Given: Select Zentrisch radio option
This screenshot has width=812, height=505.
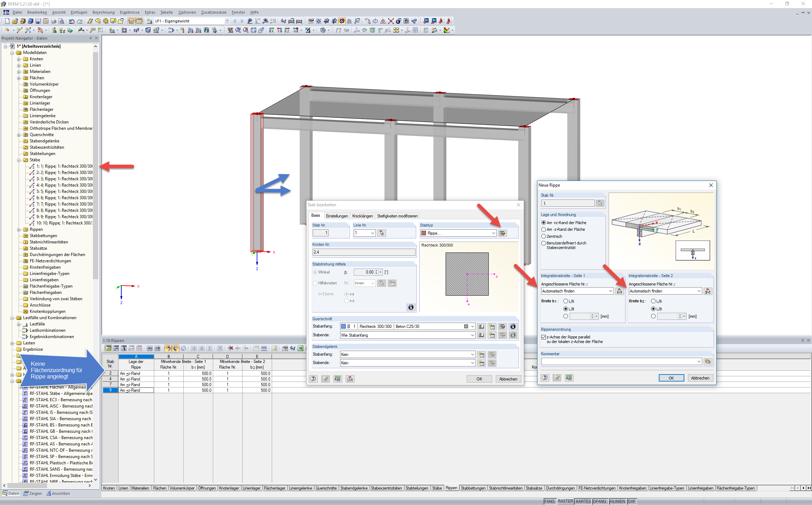Looking at the screenshot, I should point(544,236).
